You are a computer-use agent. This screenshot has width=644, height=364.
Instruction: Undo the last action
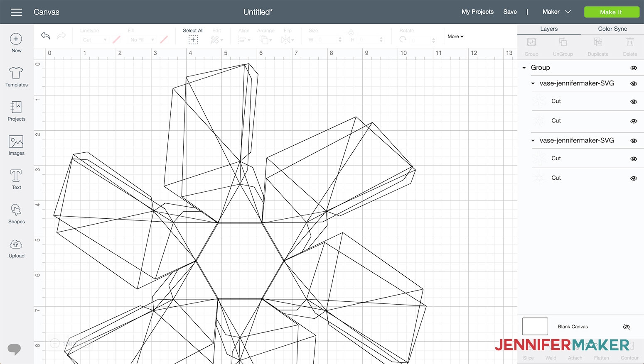[x=45, y=36]
